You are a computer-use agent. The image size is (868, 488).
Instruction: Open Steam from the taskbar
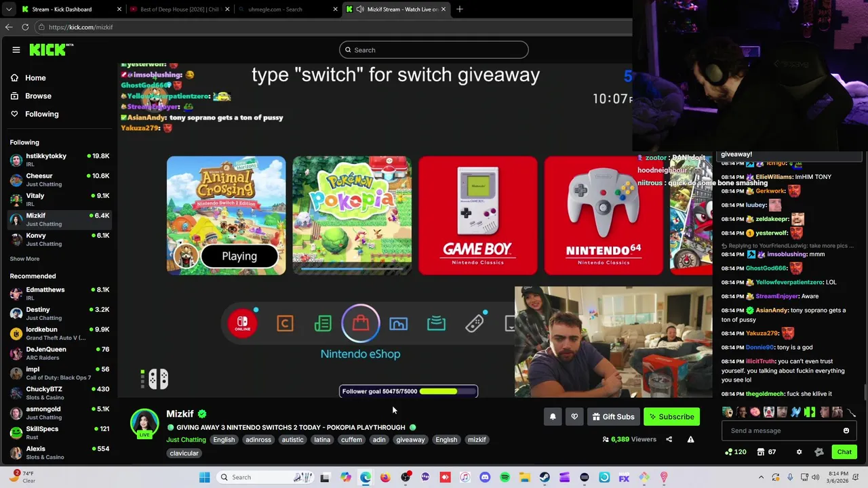pyautogui.click(x=545, y=477)
